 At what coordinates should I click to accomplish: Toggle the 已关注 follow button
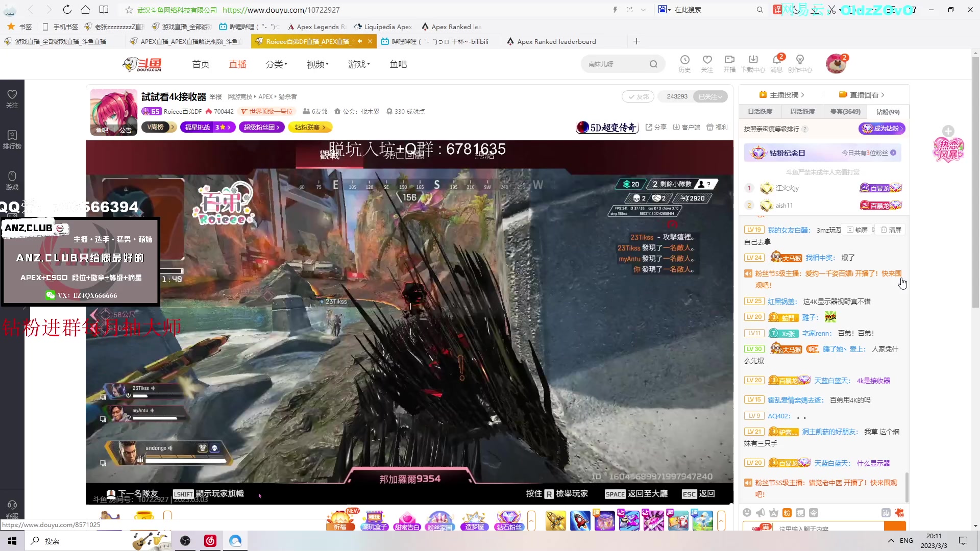click(710, 96)
